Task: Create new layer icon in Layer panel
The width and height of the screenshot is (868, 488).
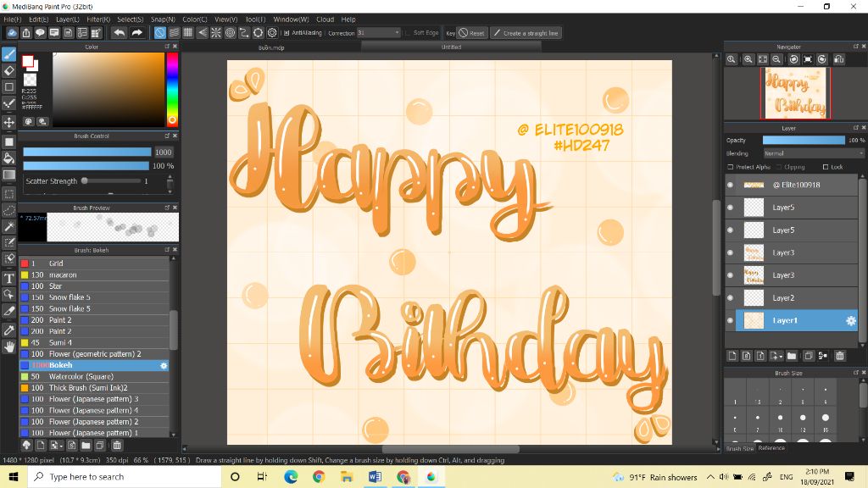Action: click(x=732, y=356)
